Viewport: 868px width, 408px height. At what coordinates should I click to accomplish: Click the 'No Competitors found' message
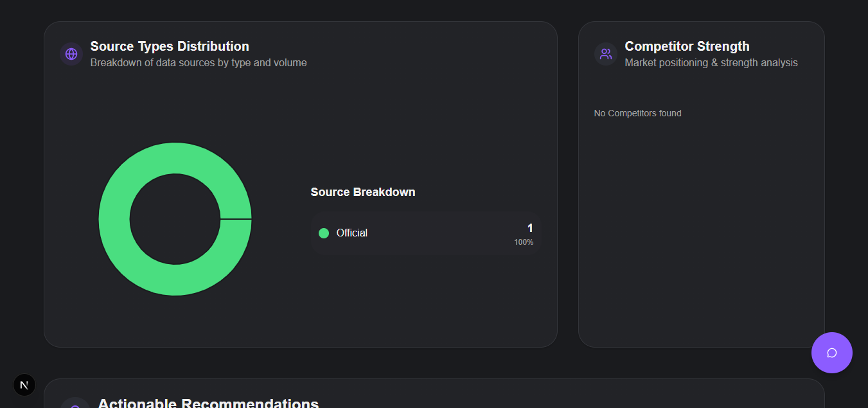coord(637,112)
